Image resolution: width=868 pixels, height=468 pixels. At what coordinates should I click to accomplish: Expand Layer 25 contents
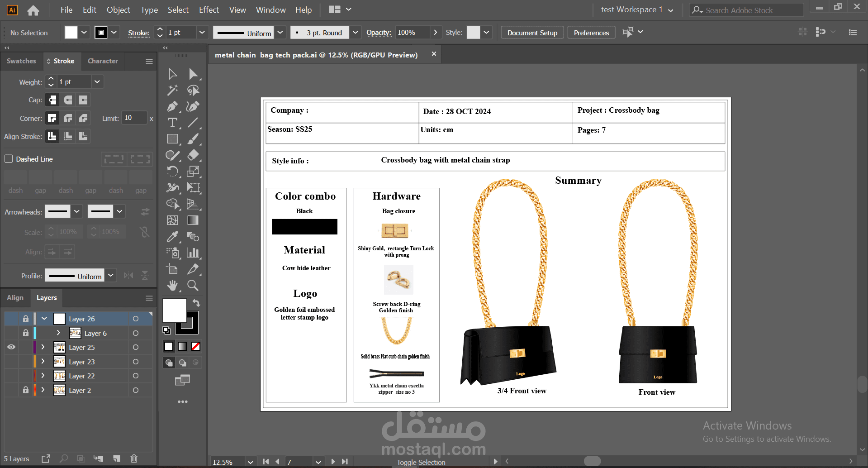tap(43, 347)
